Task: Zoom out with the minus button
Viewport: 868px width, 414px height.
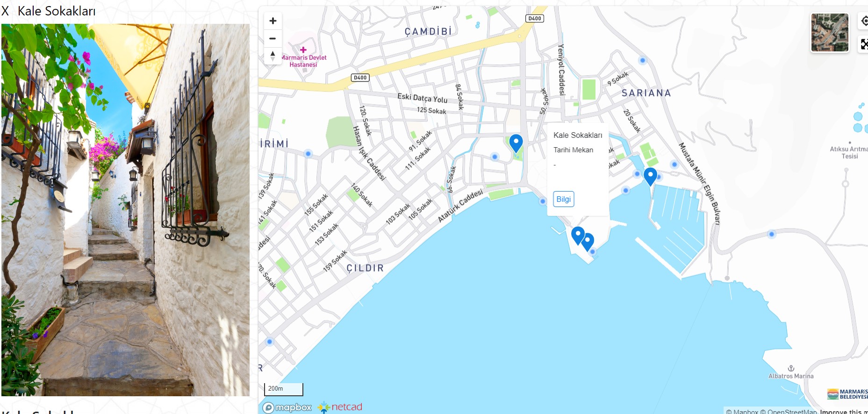Action: (273, 38)
